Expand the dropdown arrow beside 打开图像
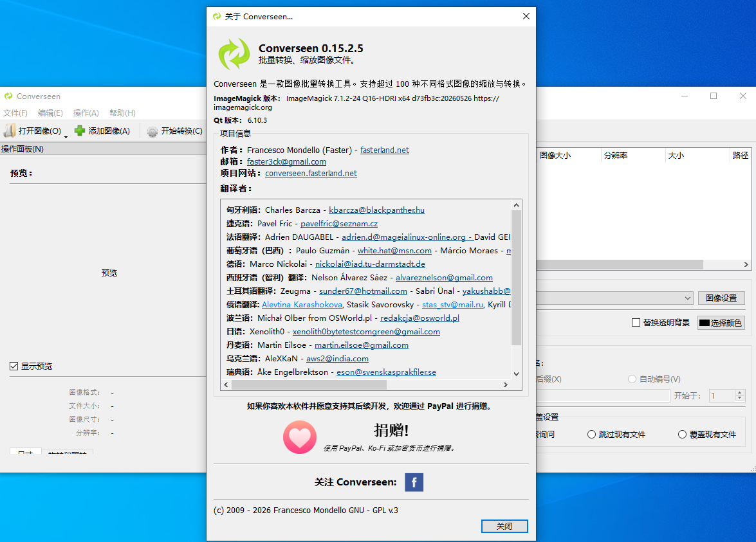756x542 pixels. click(x=66, y=137)
